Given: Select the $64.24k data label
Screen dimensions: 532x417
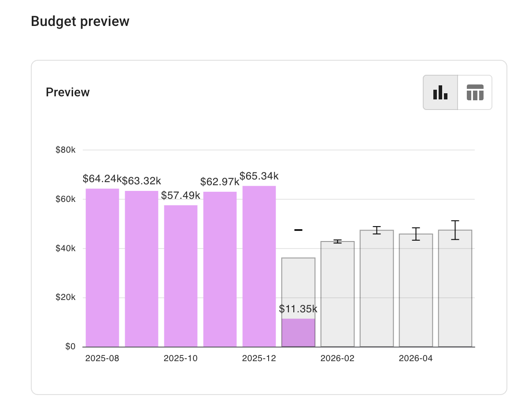Looking at the screenshot, I should click(x=102, y=179).
